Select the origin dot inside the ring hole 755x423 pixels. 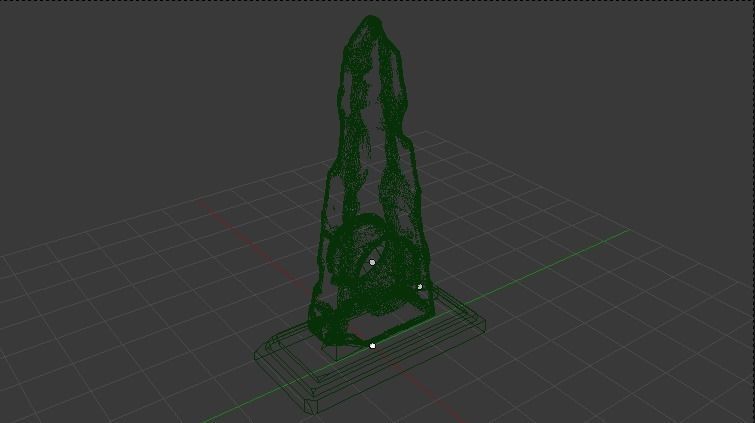372,263
